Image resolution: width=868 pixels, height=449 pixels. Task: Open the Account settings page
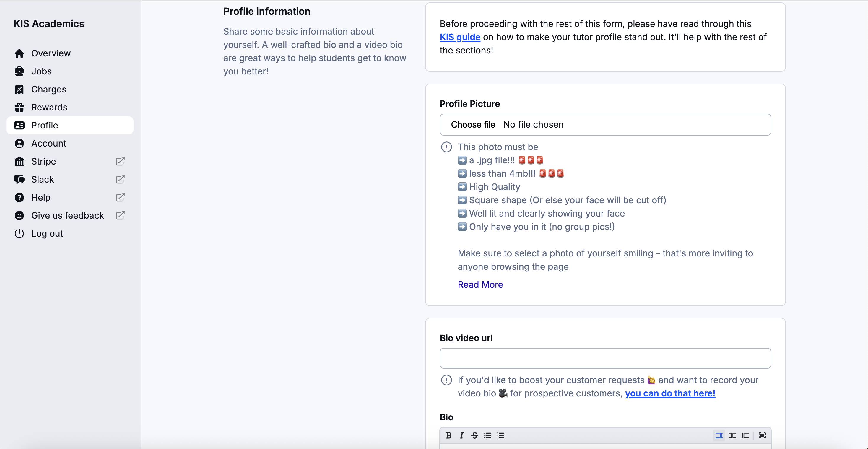point(48,144)
